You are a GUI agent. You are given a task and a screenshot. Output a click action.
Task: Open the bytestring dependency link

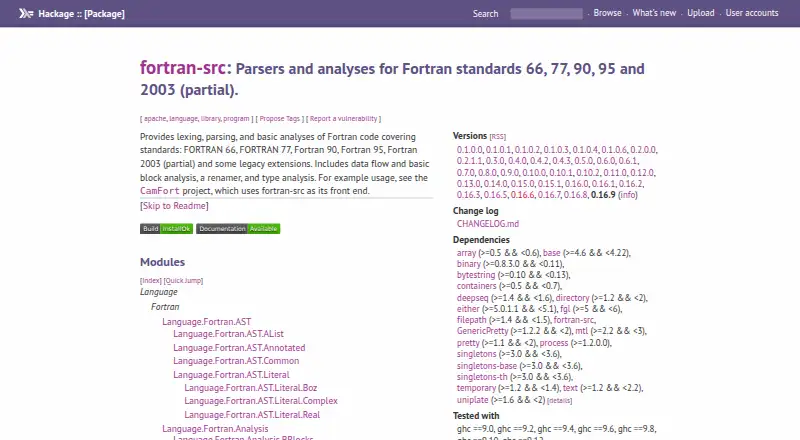476,275
